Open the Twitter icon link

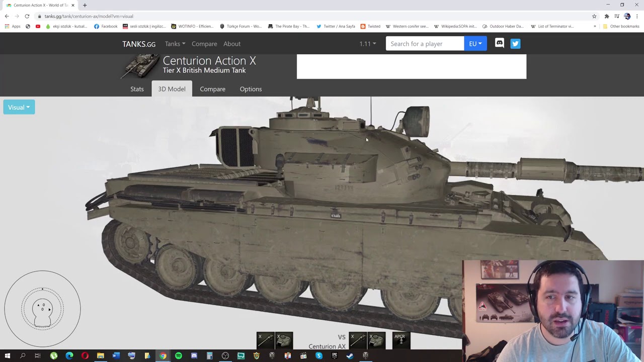515,44
